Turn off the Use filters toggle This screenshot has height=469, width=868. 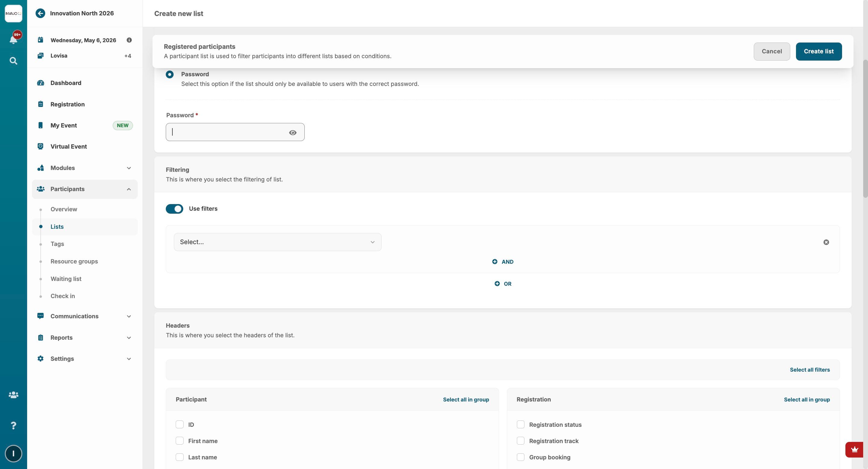(x=174, y=209)
